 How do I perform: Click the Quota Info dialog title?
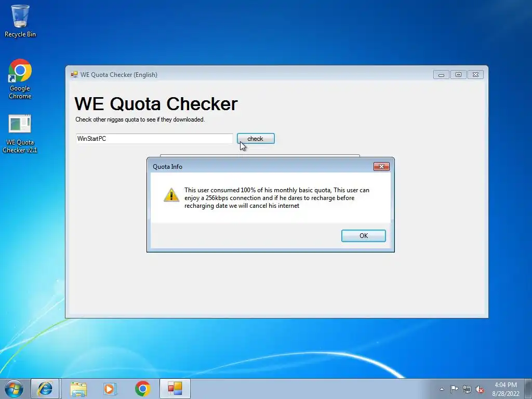(167, 167)
